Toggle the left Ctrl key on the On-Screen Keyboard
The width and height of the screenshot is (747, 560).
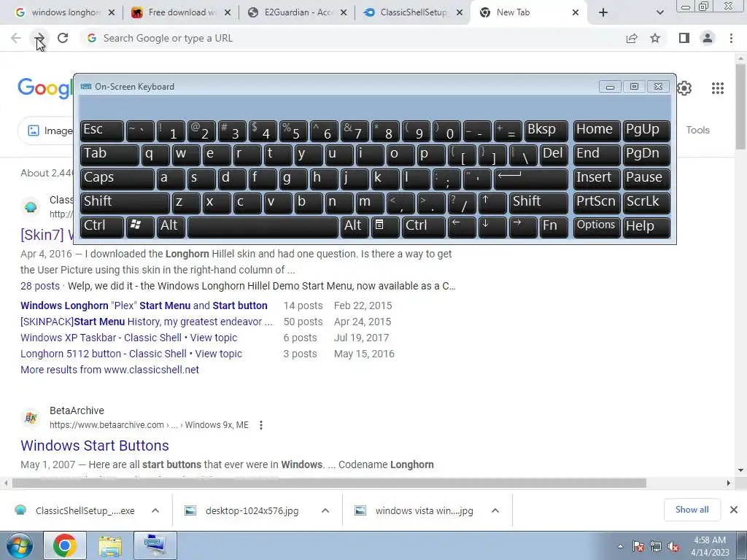click(x=102, y=227)
